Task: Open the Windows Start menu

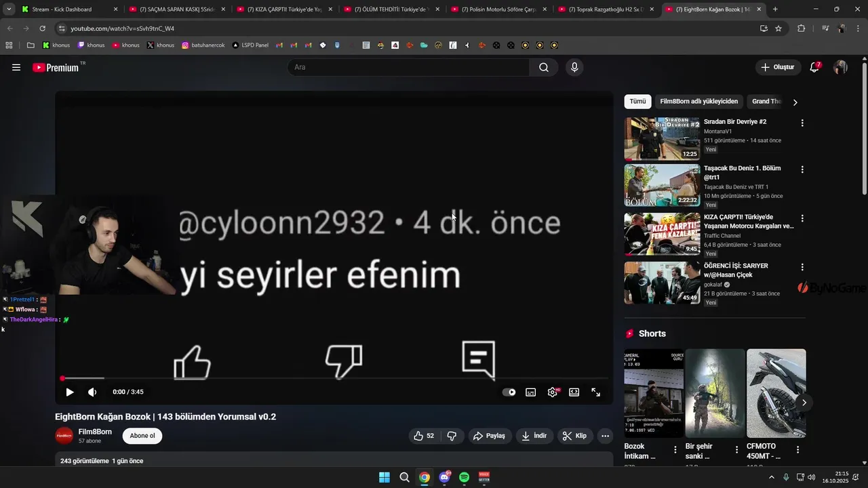Action: click(x=384, y=477)
